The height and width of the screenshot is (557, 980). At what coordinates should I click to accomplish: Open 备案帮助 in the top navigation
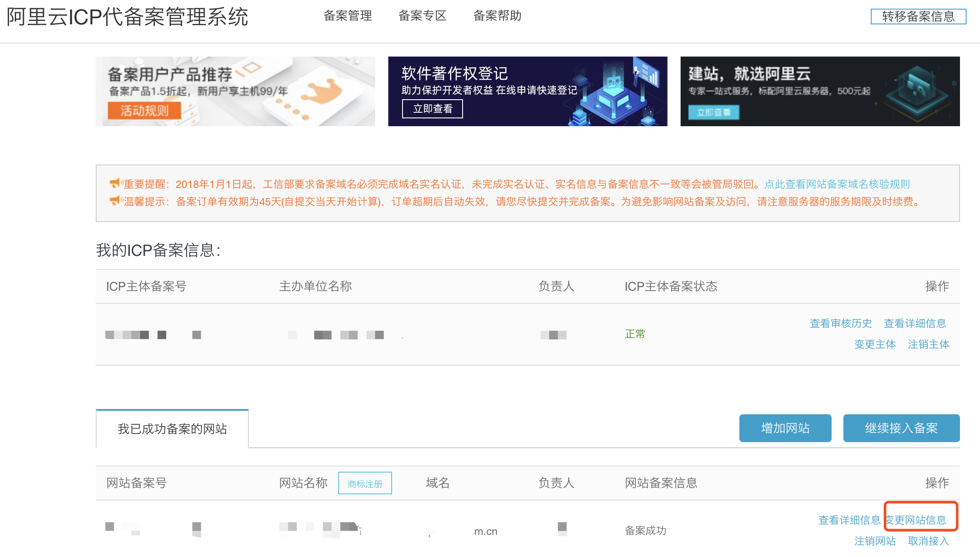click(x=497, y=16)
